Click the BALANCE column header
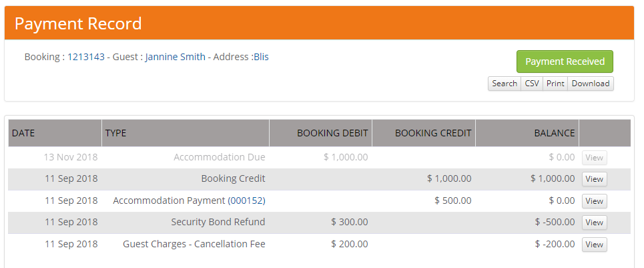The width and height of the screenshot is (644, 268). pyautogui.click(x=554, y=133)
